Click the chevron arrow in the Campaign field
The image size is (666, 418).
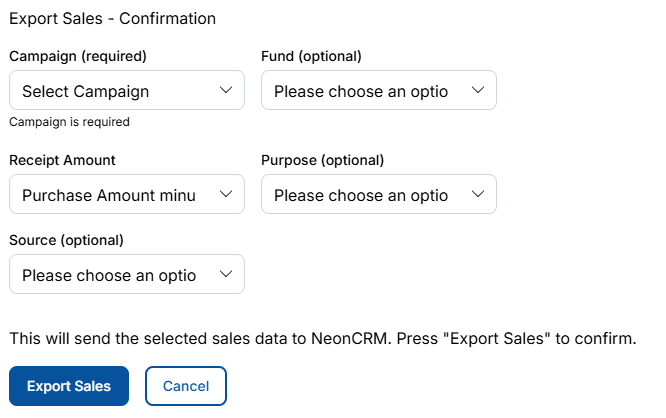point(225,90)
